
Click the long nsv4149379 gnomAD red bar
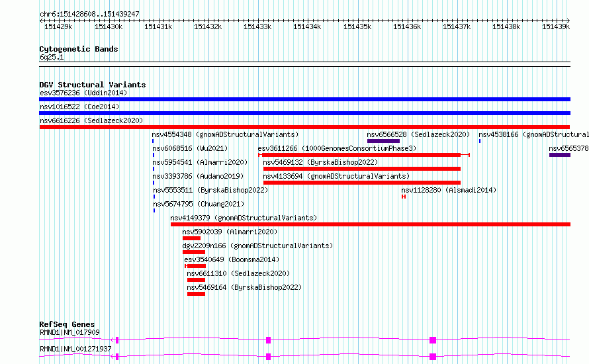pos(371,224)
